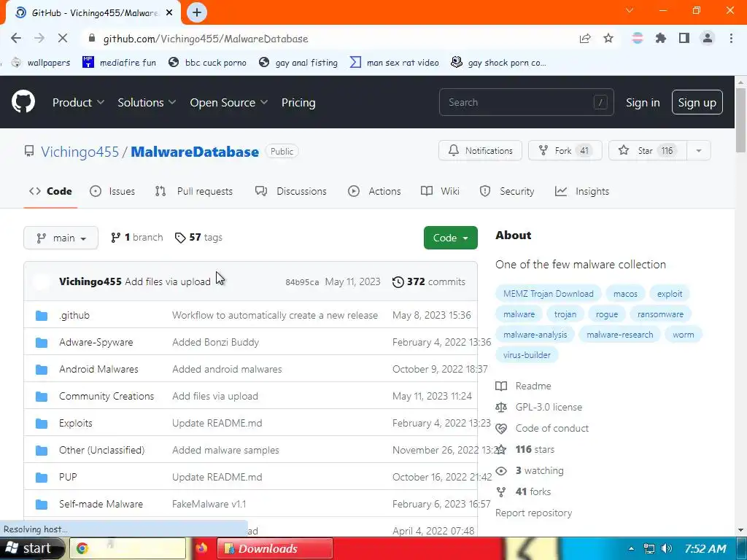
Task: Open a new tab with plus button
Action: click(197, 13)
